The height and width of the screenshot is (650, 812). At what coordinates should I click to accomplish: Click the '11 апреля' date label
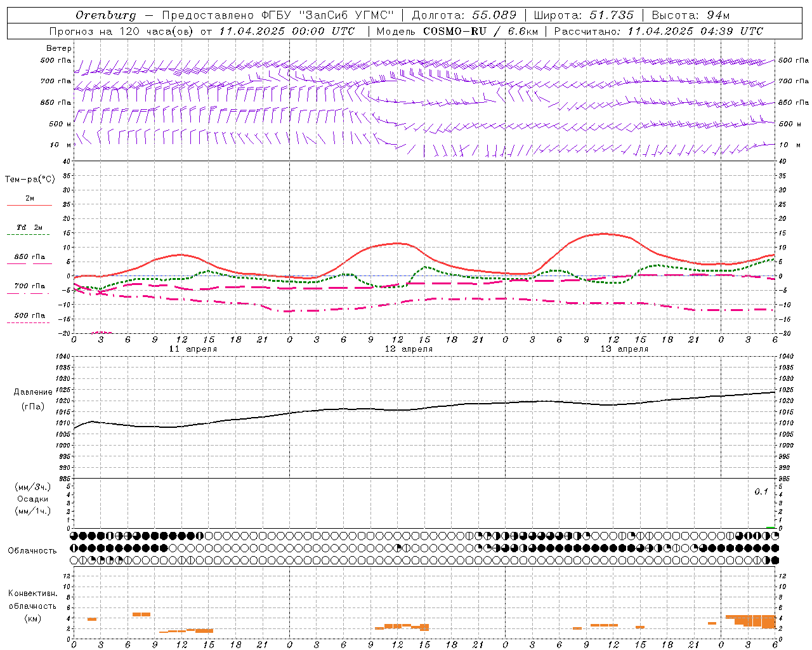pyautogui.click(x=193, y=349)
